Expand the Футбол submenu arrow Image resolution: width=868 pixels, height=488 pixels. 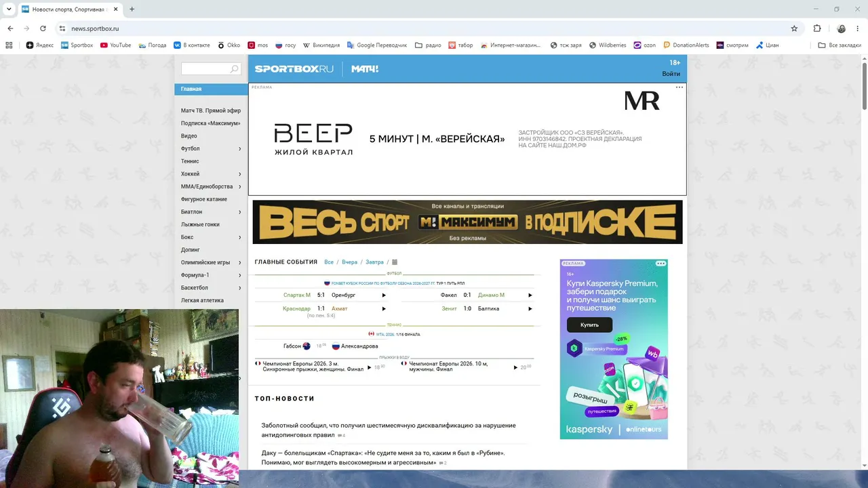click(x=240, y=149)
